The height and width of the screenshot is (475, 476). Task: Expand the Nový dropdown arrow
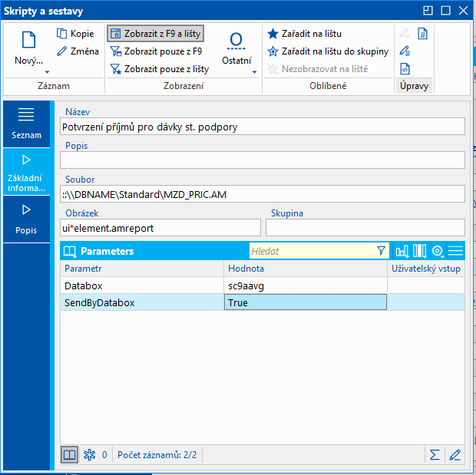47,72
